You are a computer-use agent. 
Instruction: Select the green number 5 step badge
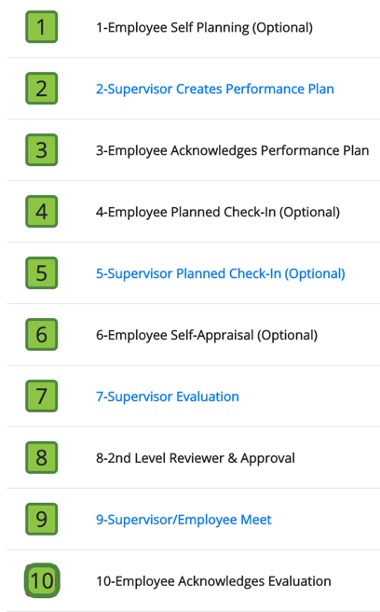[x=41, y=273]
